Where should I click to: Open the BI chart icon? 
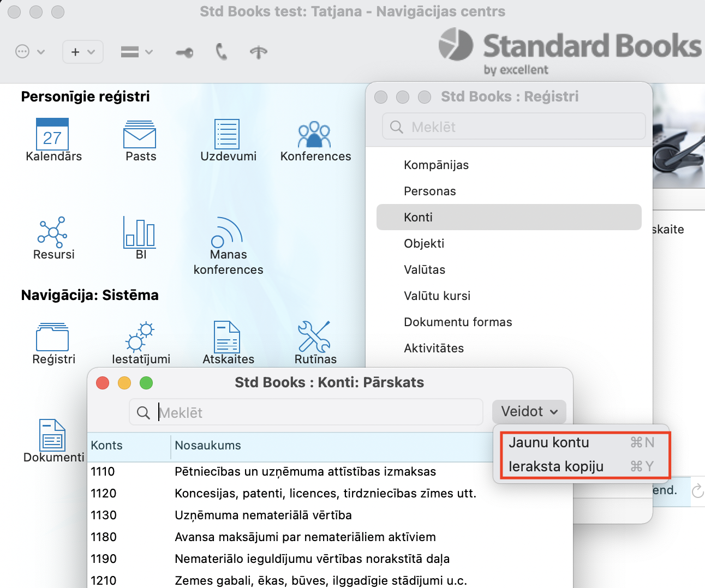140,232
